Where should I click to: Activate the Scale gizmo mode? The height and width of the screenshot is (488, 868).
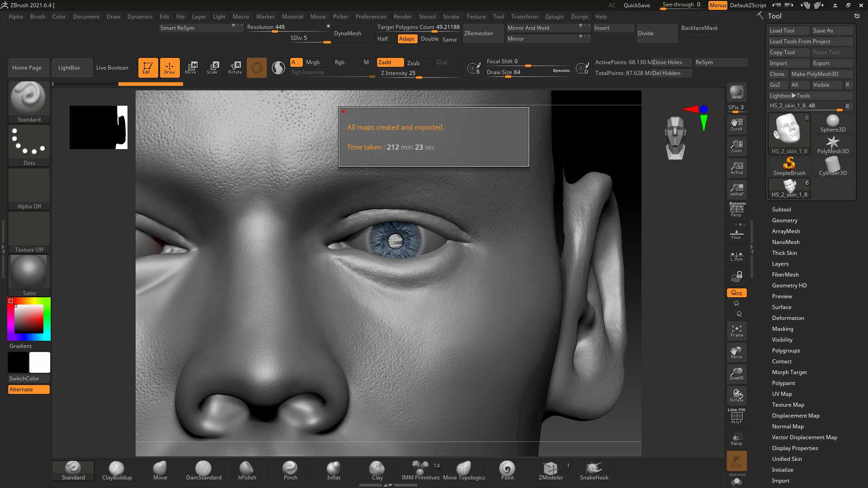coord(212,68)
